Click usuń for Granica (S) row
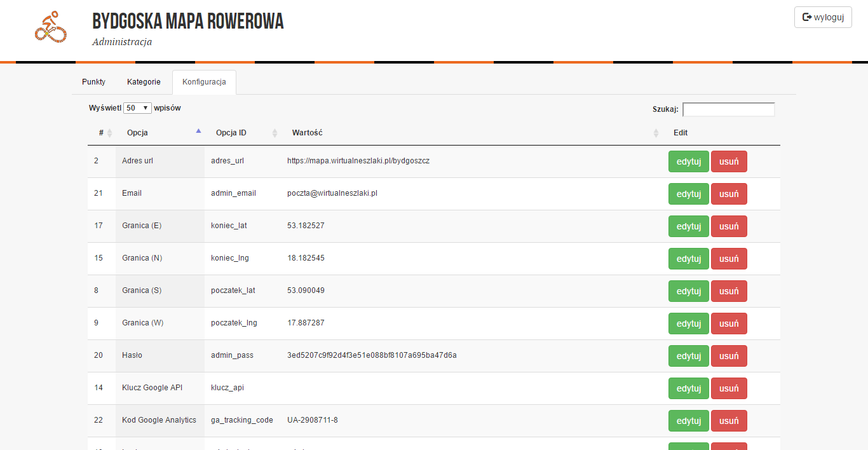The width and height of the screenshot is (868, 450). pyautogui.click(x=728, y=291)
